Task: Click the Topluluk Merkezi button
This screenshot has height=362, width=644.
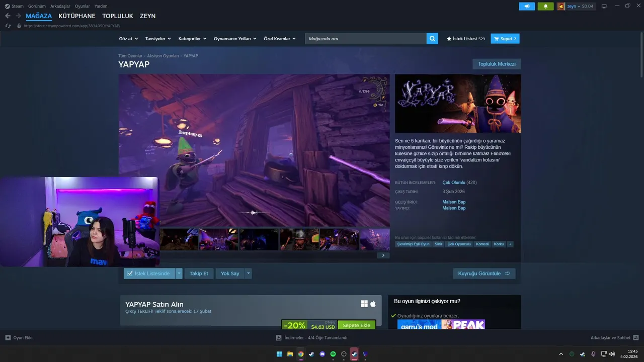Action: [x=497, y=64]
